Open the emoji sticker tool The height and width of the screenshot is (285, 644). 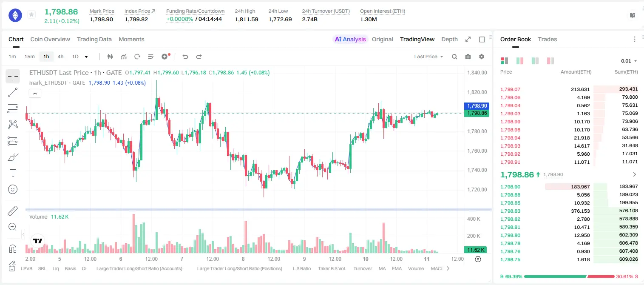pos(13,189)
